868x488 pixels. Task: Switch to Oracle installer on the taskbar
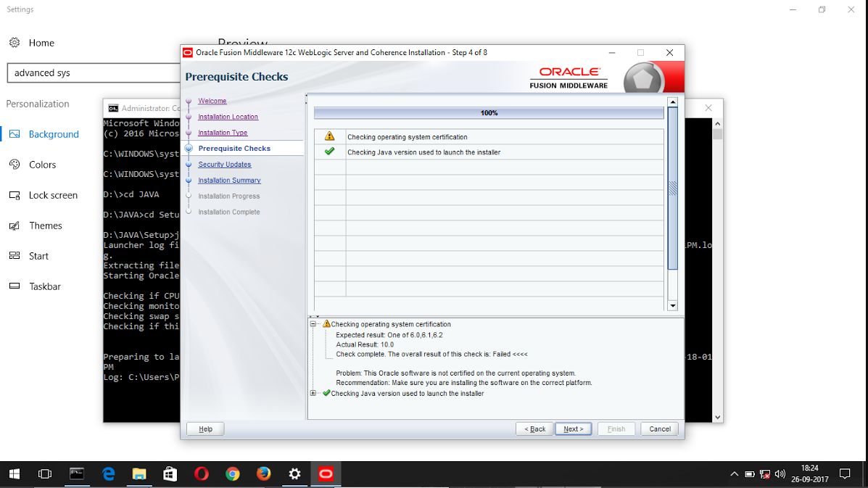click(326, 474)
